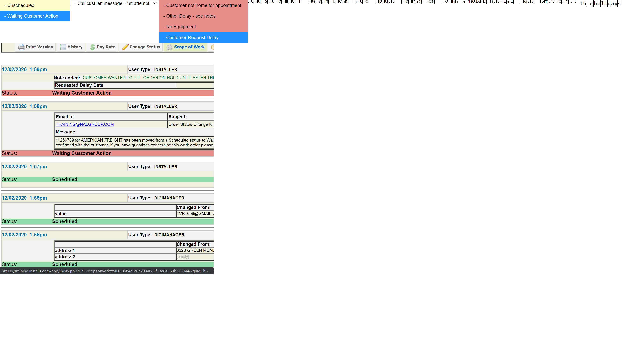This screenshot has height=350, width=644.
Task: Choose Other Delay - see notes
Action: click(191, 16)
